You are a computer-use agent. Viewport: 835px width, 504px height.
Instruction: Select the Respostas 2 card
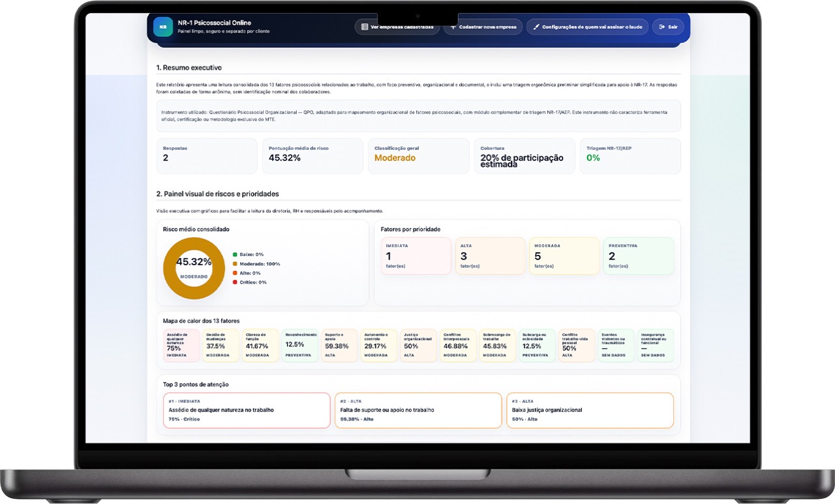click(x=207, y=156)
